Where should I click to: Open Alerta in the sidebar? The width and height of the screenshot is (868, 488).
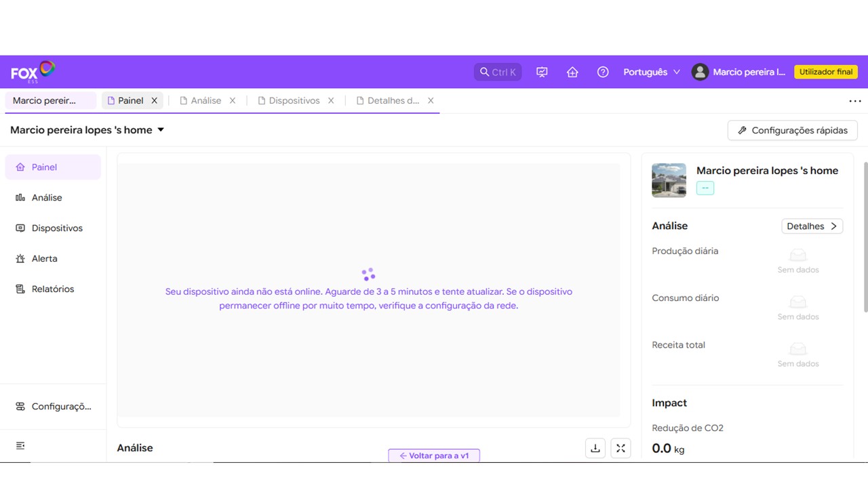click(44, 258)
